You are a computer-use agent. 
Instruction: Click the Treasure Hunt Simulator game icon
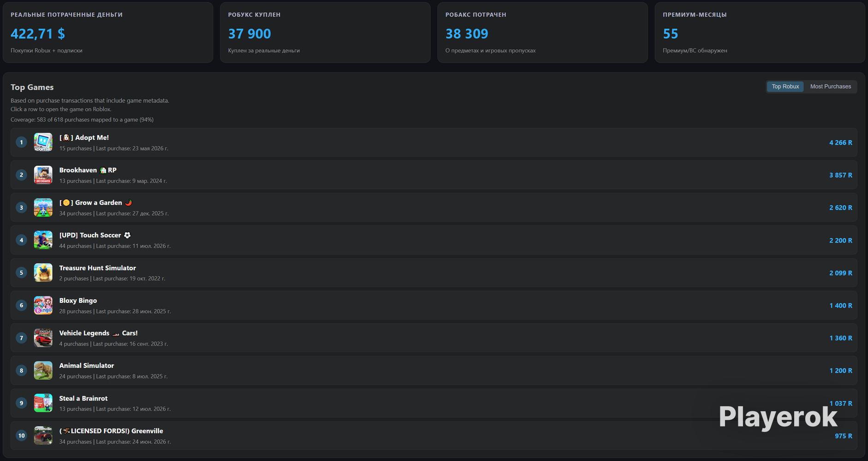click(43, 273)
